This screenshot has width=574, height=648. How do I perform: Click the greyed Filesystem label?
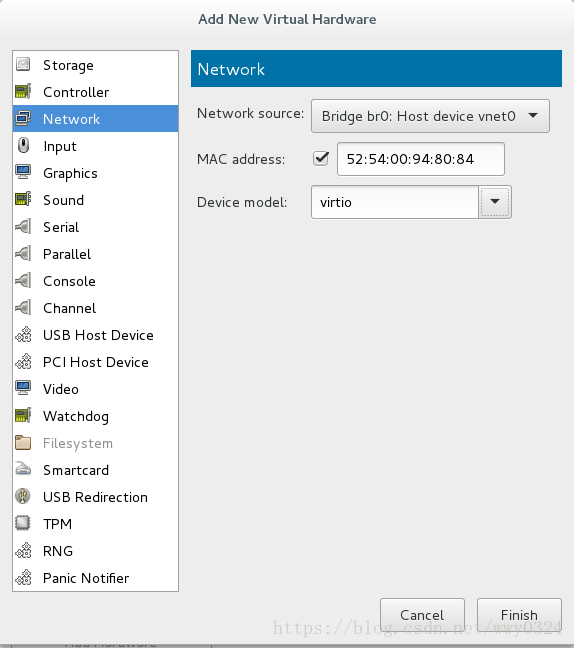pyautogui.click(x=78, y=443)
